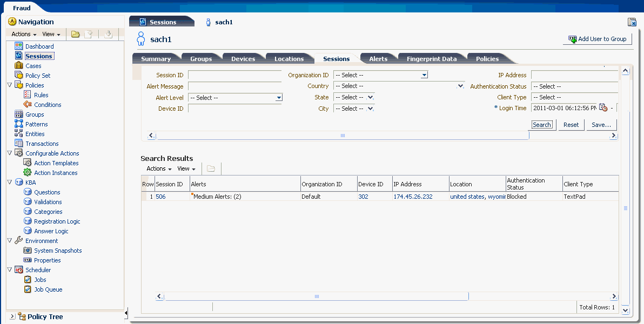Open the State dropdown
Image resolution: width=644 pixels, height=324 pixels.
[370, 97]
